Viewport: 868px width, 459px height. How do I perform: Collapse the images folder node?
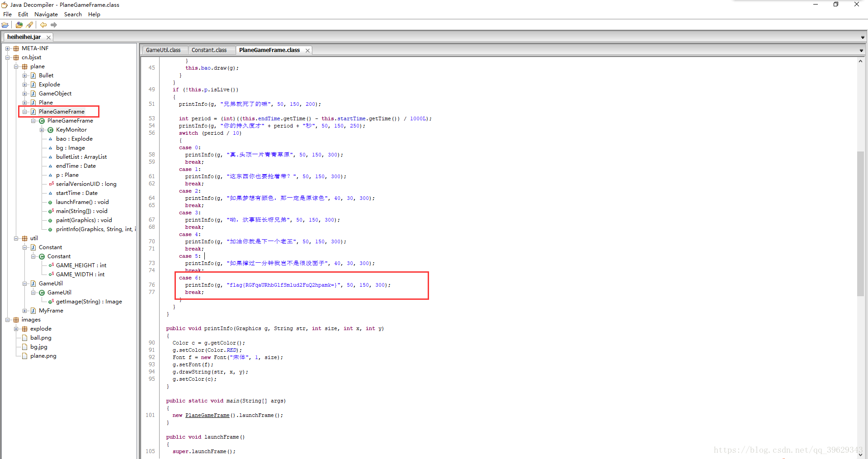tap(8, 320)
